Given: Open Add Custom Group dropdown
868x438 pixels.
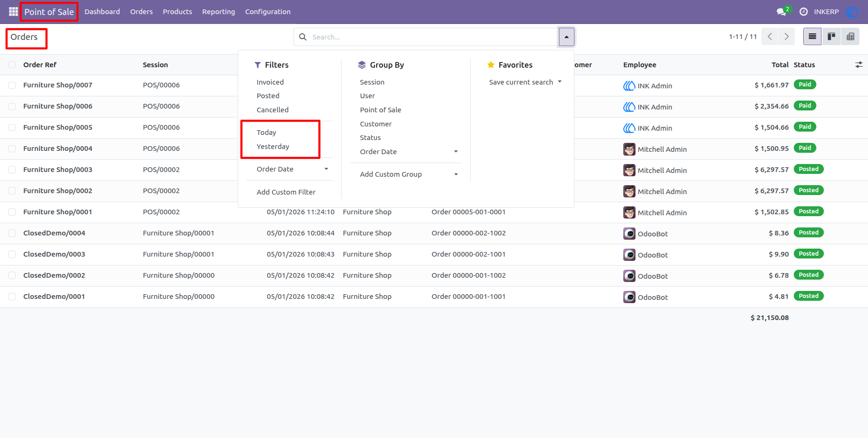Looking at the screenshot, I should tap(409, 174).
